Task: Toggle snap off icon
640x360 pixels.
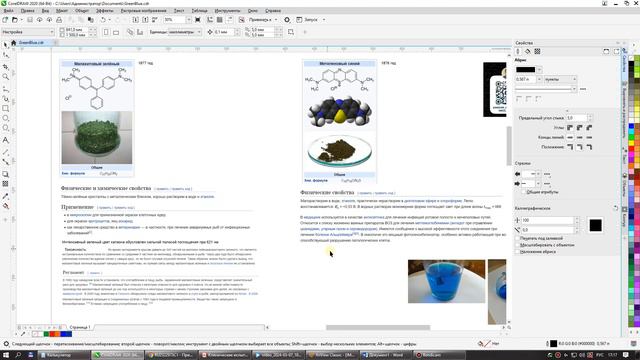Action: coord(242,20)
